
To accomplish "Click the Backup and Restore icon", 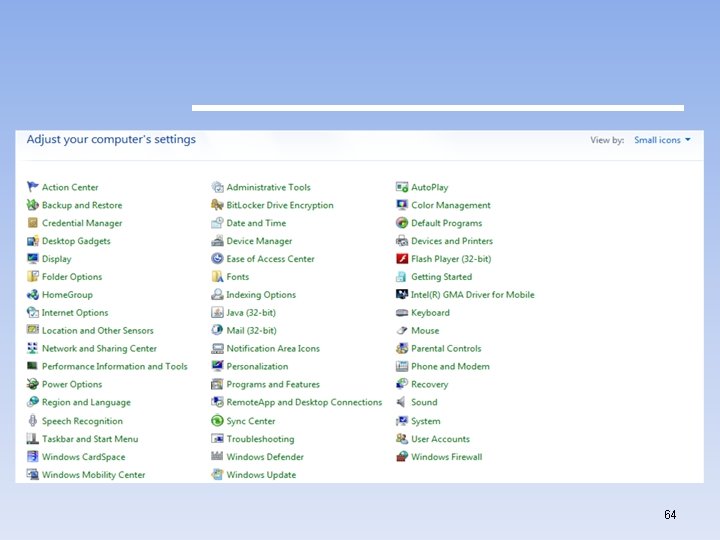I will pyautogui.click(x=33, y=204).
